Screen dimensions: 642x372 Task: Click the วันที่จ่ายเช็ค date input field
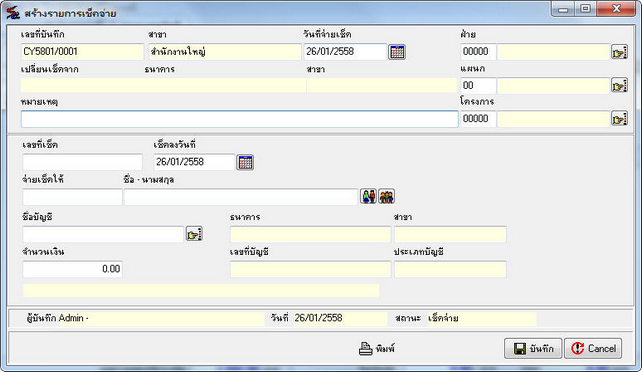pyautogui.click(x=345, y=52)
